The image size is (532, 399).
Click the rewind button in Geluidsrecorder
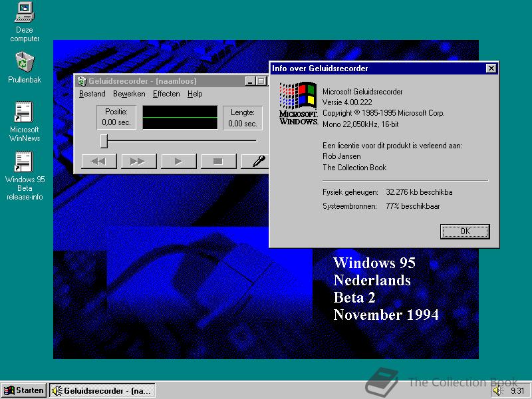[99, 161]
